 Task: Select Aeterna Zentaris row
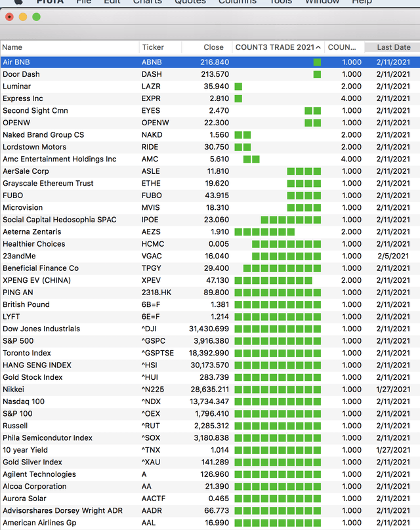click(x=210, y=232)
